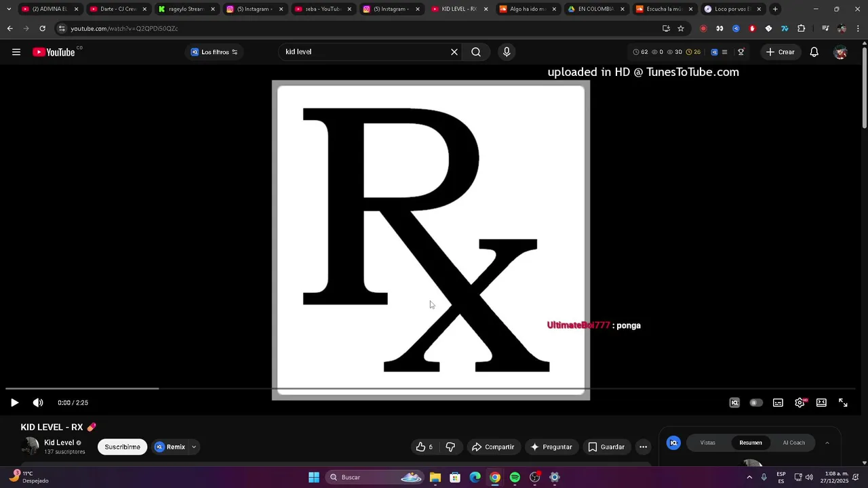Close the 'Loco por vos' browser tab

[759, 9]
